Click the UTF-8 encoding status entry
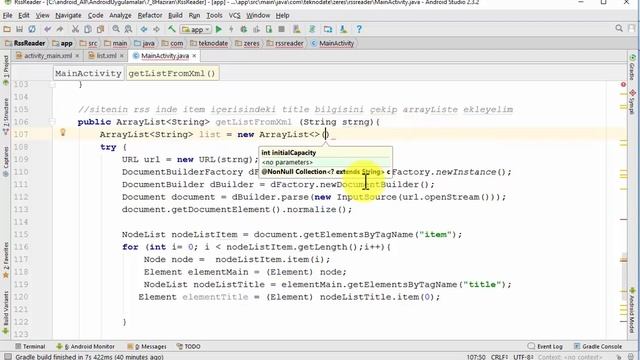This screenshot has width=640, height=360. [523, 357]
